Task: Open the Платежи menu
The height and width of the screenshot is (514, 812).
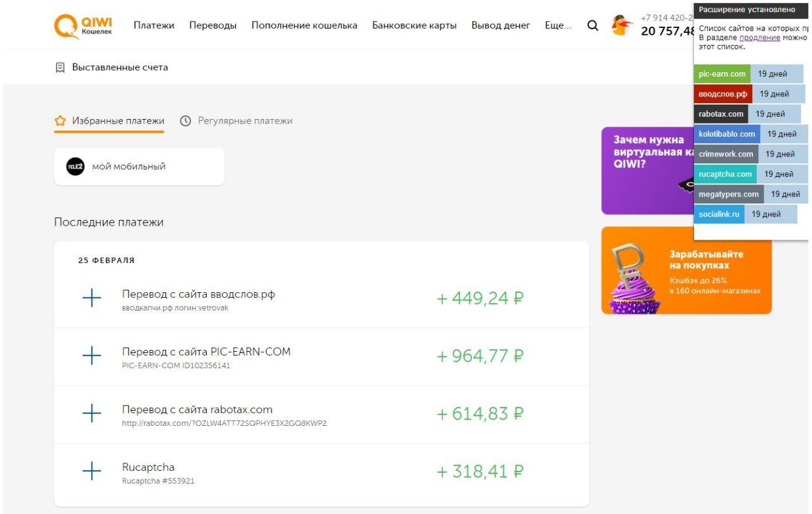Action: (154, 26)
